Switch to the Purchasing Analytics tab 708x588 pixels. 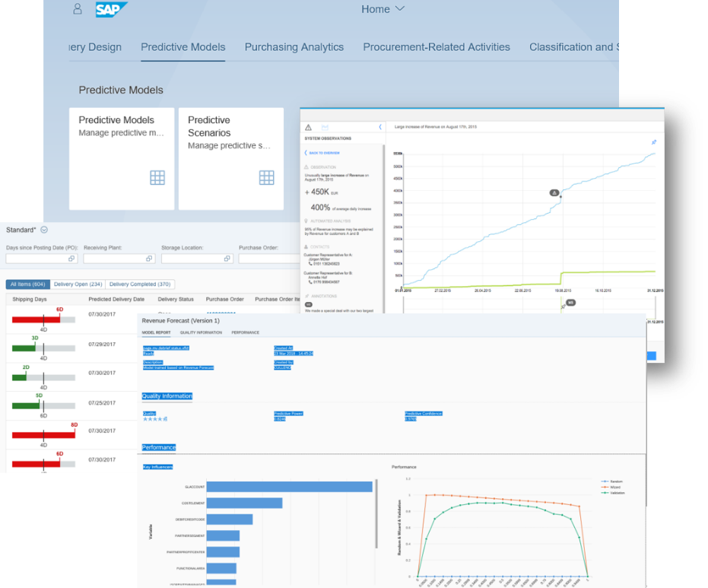click(x=294, y=47)
